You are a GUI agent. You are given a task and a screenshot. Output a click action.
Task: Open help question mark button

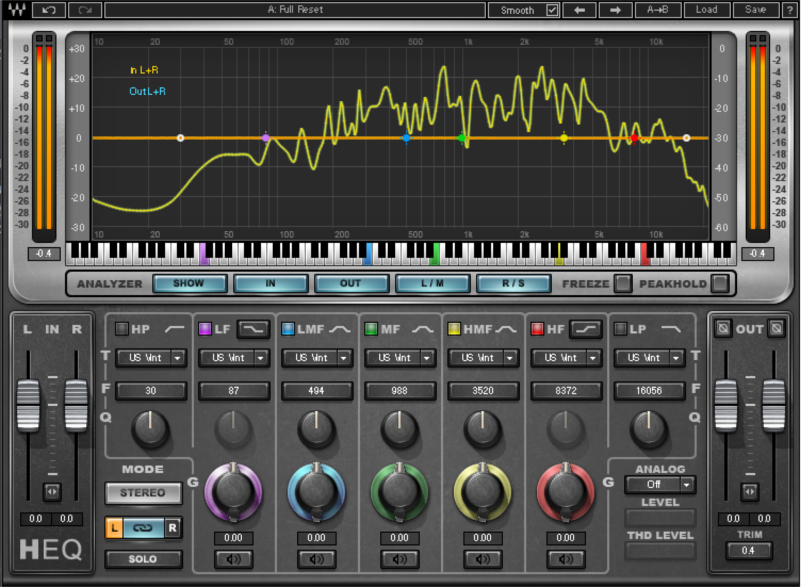pyautogui.click(x=790, y=10)
